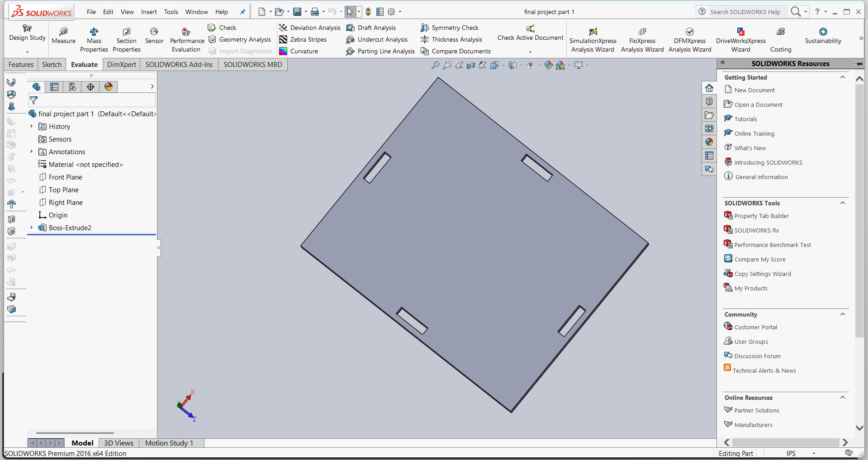Open File Explorer task pane icon
Image resolution: width=868 pixels, height=460 pixels.
point(709,115)
